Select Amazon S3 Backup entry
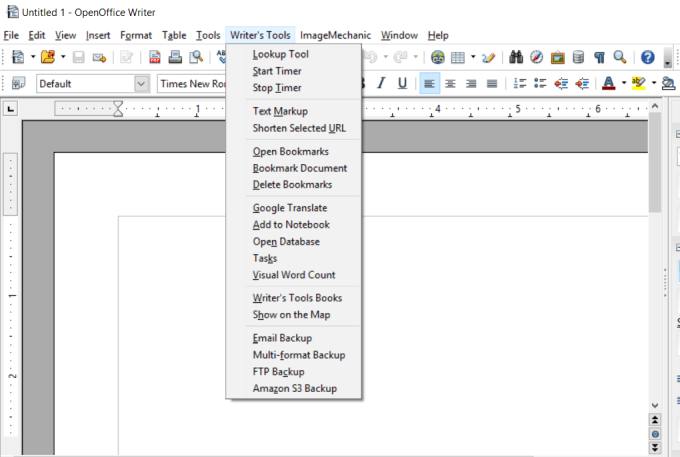Screen dimensions: 680x457 [x=294, y=388]
